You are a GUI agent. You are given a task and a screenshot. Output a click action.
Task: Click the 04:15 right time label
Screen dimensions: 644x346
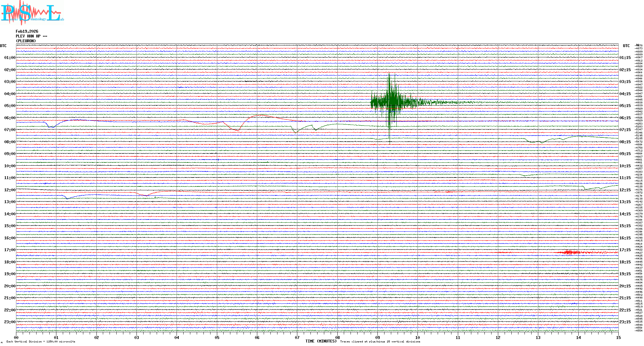(625, 94)
